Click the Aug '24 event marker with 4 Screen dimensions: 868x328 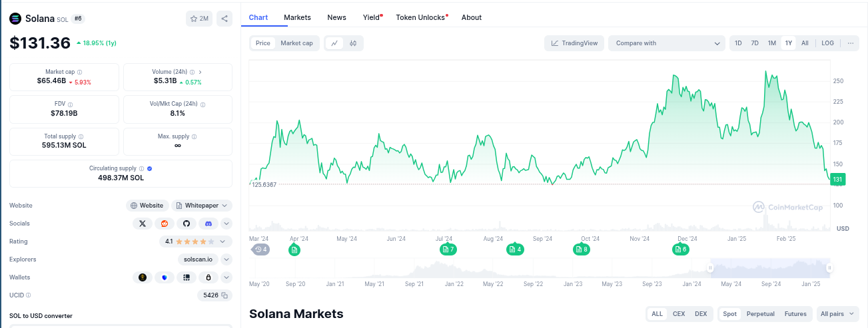pos(515,249)
